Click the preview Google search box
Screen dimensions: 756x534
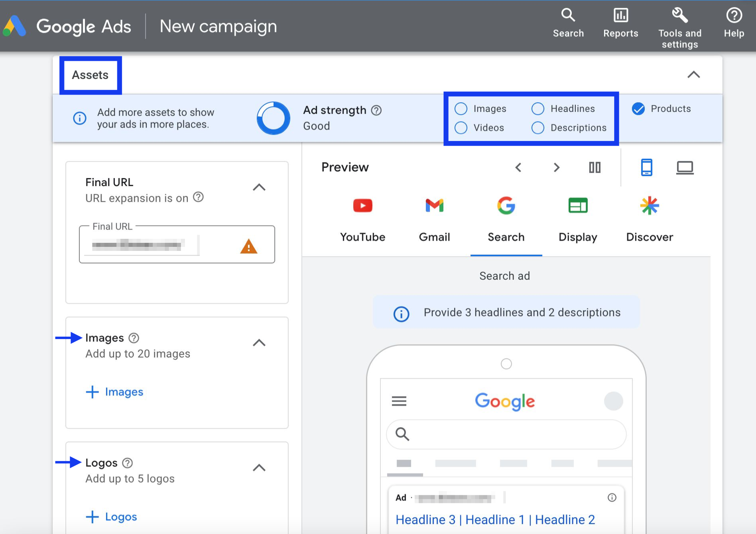506,434
